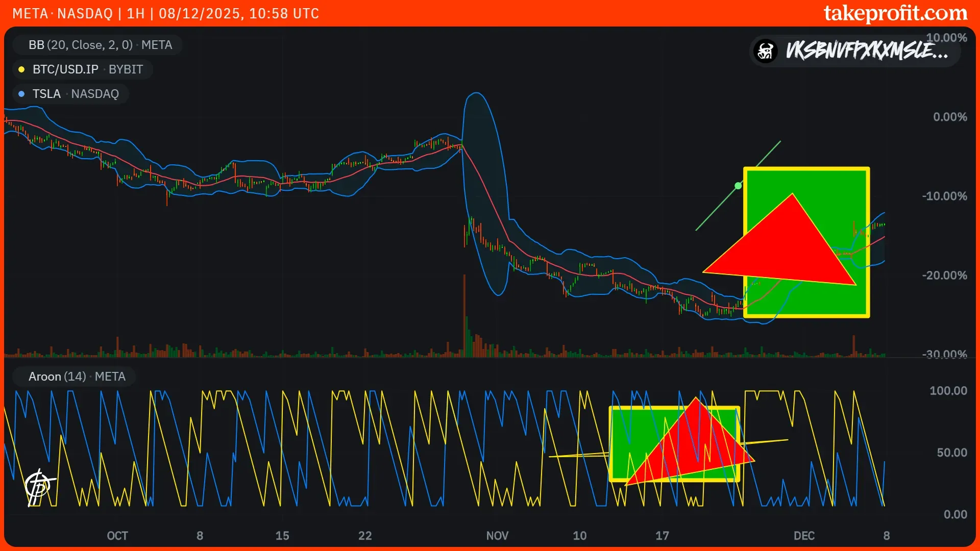Select the green trendline endpoint handle
Viewport: 980px width, 551px height.
[x=738, y=186]
